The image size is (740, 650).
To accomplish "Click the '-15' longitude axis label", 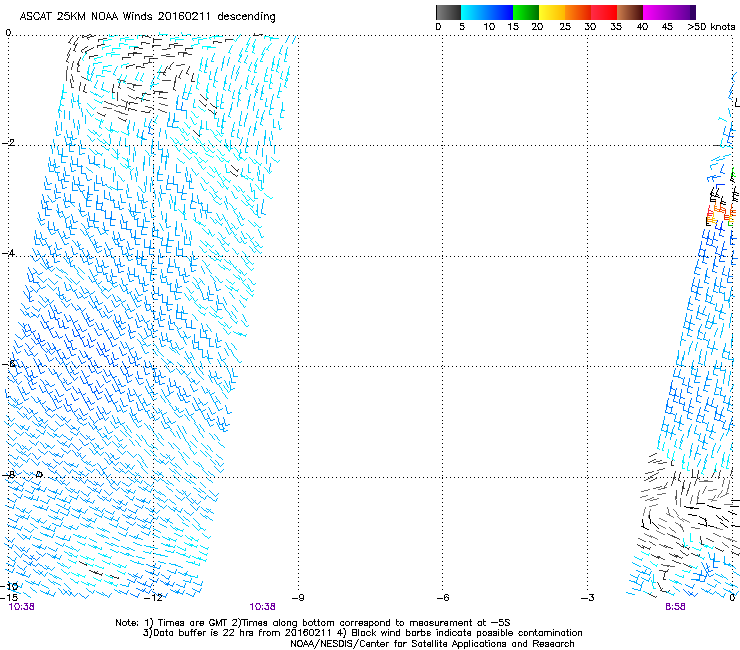I will tap(9, 597).
